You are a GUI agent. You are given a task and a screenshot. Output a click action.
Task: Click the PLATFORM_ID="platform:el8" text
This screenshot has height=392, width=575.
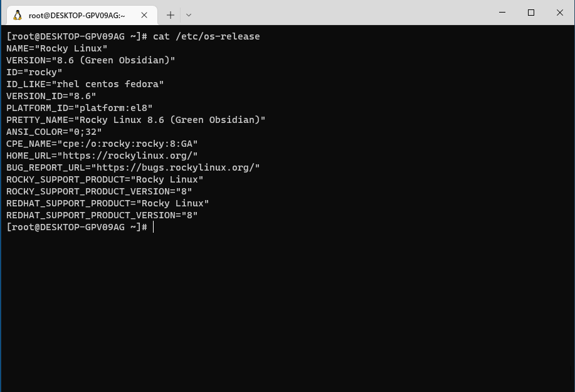79,107
